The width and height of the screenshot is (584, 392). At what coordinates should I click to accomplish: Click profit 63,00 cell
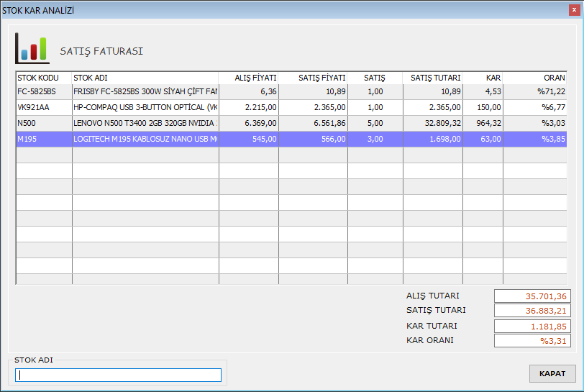[x=483, y=139]
